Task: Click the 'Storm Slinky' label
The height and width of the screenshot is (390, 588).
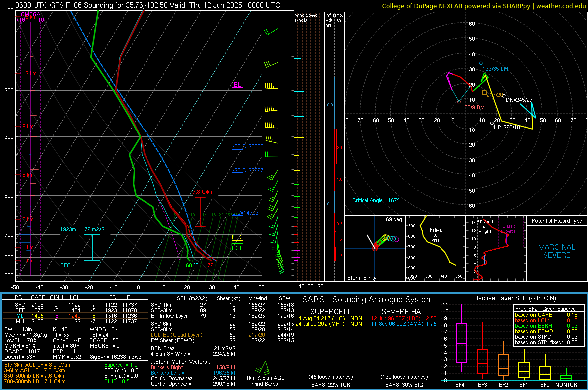Action: point(361,278)
